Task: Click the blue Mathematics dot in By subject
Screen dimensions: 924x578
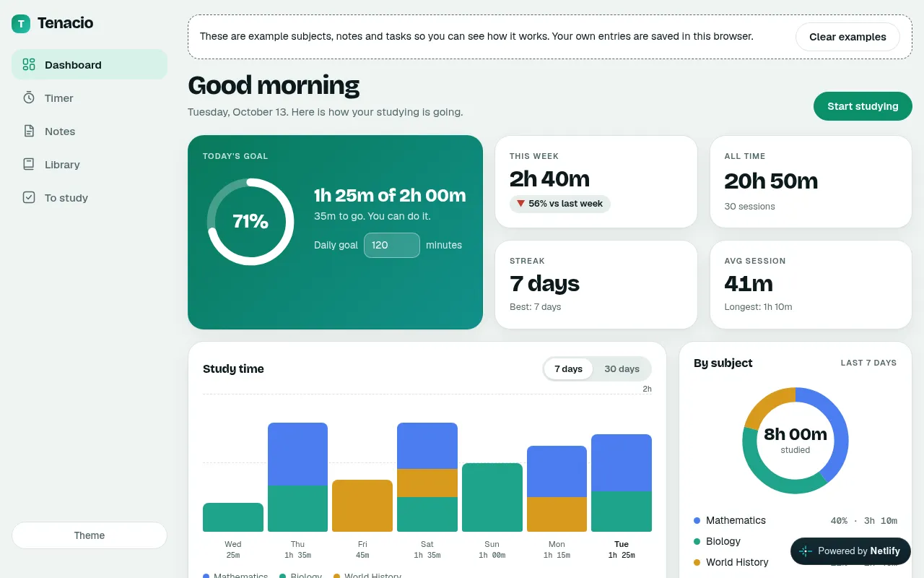Action: point(697,520)
